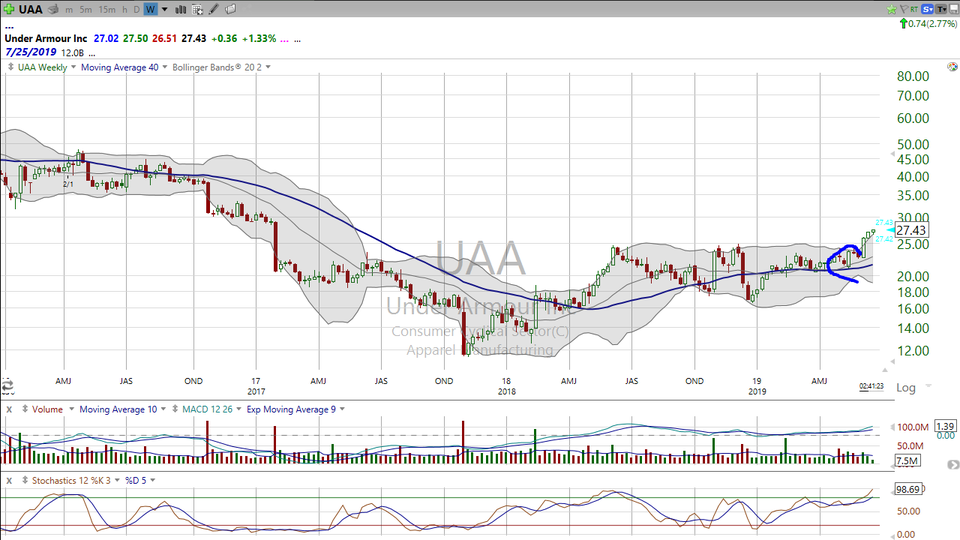Viewport: 960px width, 540px height.
Task: Click the high price 27.50
Action: click(135, 39)
